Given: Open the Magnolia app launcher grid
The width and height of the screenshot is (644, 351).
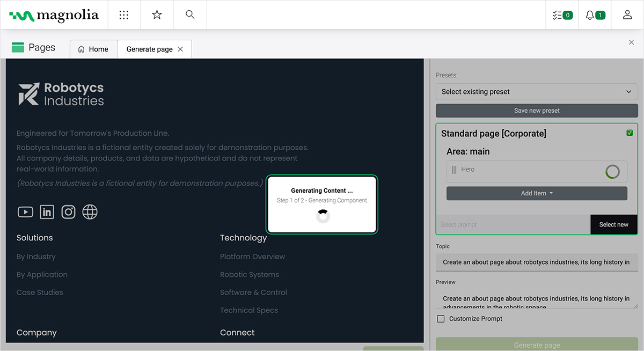Looking at the screenshot, I should click(124, 14).
